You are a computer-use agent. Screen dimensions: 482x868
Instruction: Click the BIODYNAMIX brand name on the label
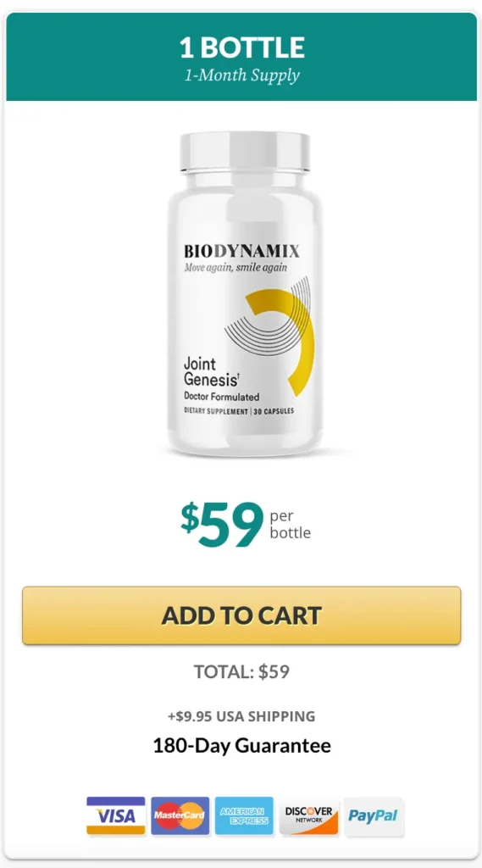[241, 252]
